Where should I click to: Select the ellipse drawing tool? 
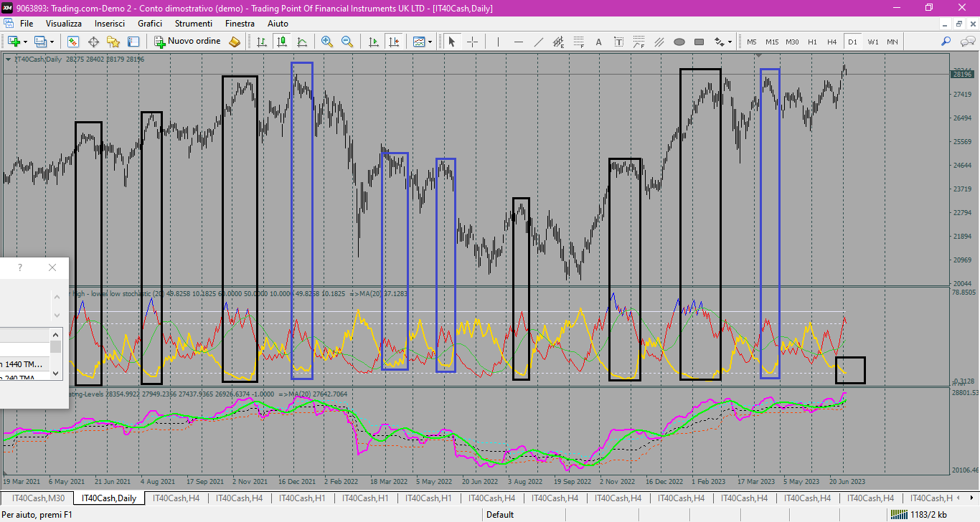tap(679, 42)
